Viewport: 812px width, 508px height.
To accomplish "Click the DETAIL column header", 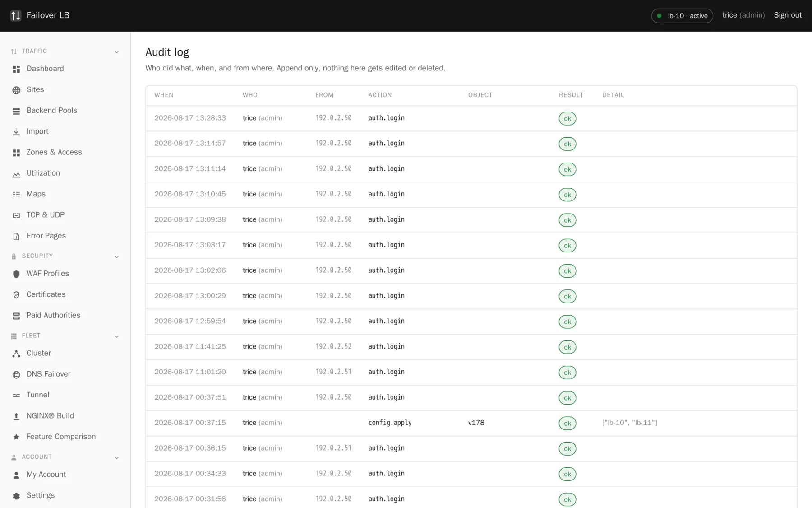I will pos(613,95).
